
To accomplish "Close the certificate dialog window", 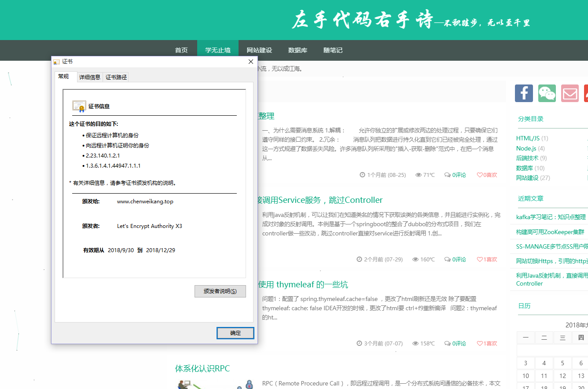I will (251, 62).
